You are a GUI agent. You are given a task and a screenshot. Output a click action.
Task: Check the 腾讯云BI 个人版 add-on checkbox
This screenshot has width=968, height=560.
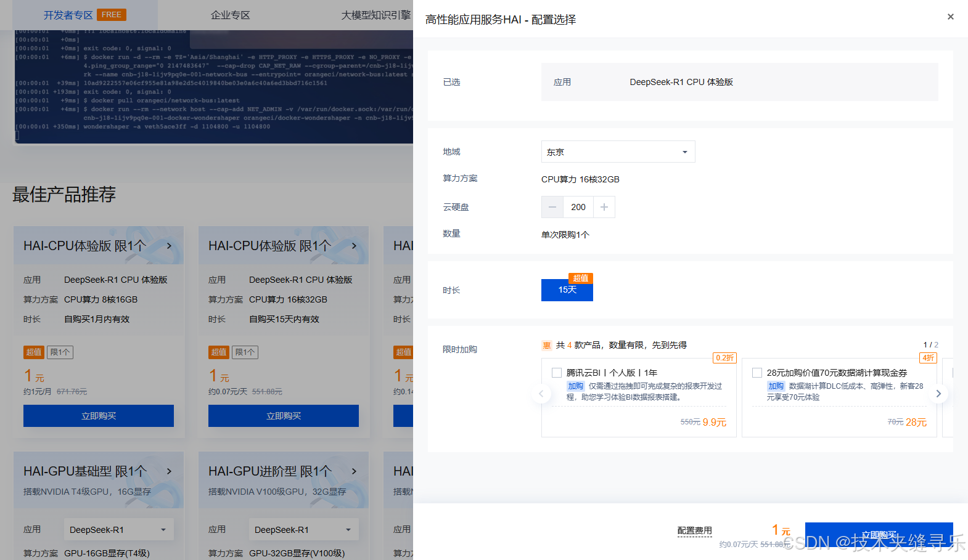[x=557, y=373]
